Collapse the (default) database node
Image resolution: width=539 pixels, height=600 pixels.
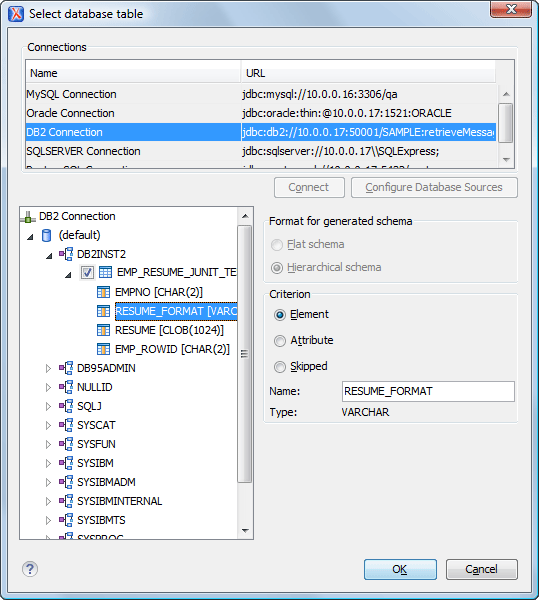[30, 237]
